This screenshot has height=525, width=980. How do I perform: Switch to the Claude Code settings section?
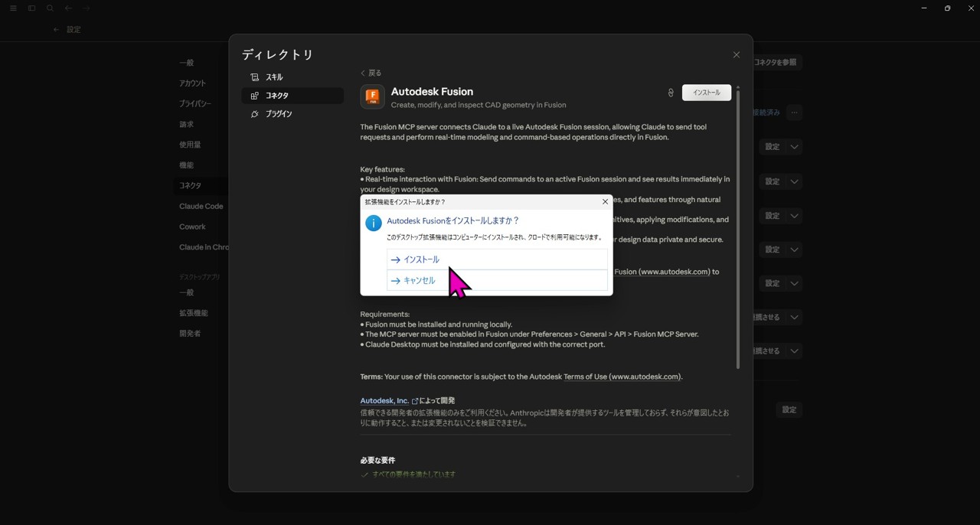point(201,205)
